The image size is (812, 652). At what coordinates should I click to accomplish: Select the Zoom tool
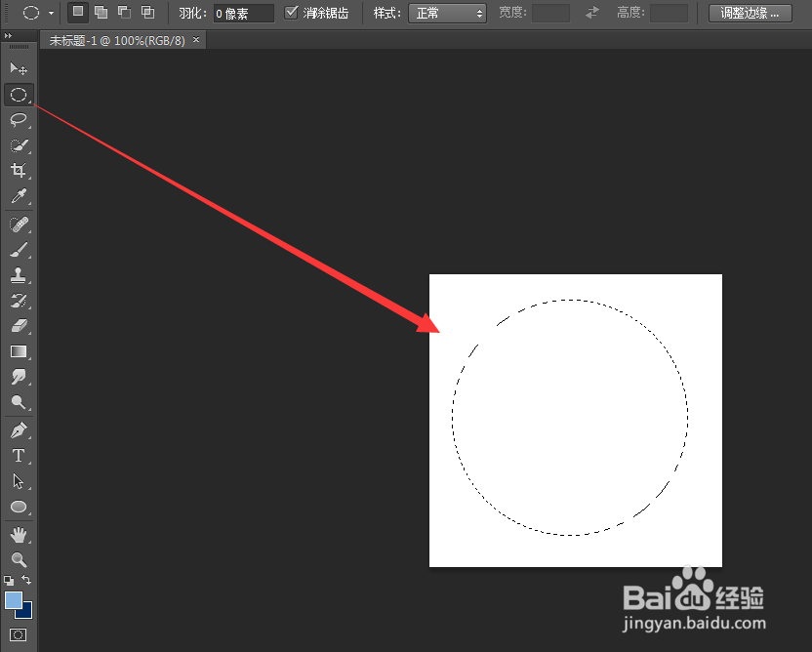19,560
